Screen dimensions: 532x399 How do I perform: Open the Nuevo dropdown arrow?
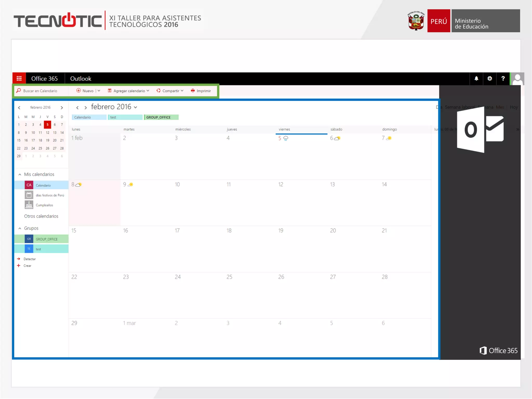point(99,91)
